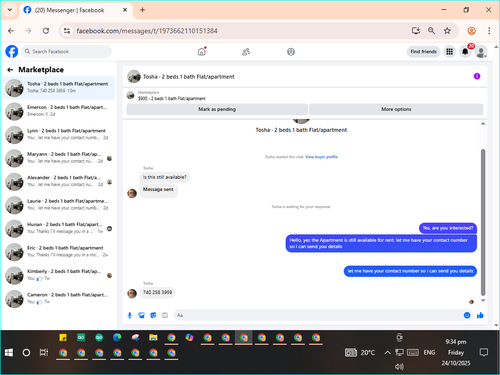Open Maryann's apartment conversation

59,158
